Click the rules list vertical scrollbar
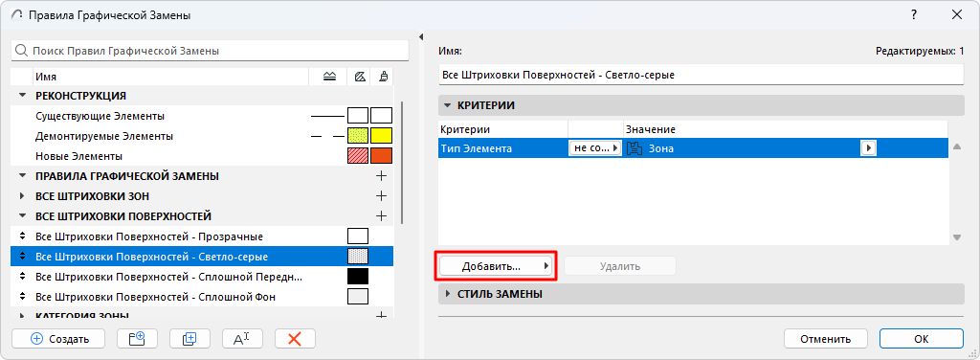Image resolution: width=980 pixels, height=360 pixels. (x=403, y=163)
